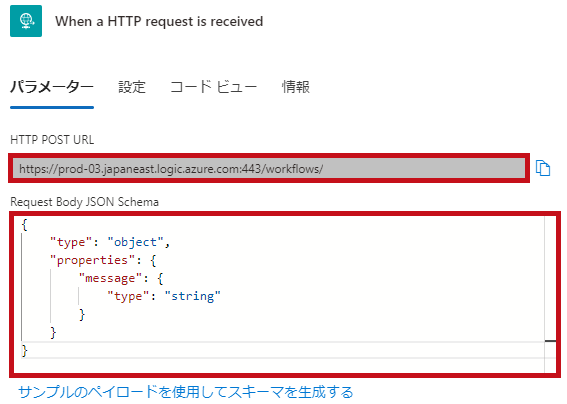Click the Request Body JSON Schema label
Image resolution: width=567 pixels, height=404 pixels.
point(85,202)
